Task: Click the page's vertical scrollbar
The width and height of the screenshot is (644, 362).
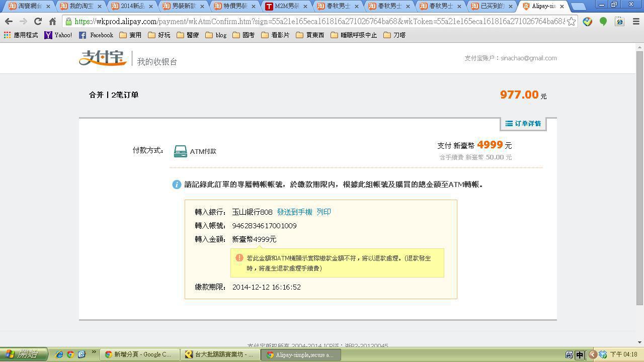Action: click(639, 176)
